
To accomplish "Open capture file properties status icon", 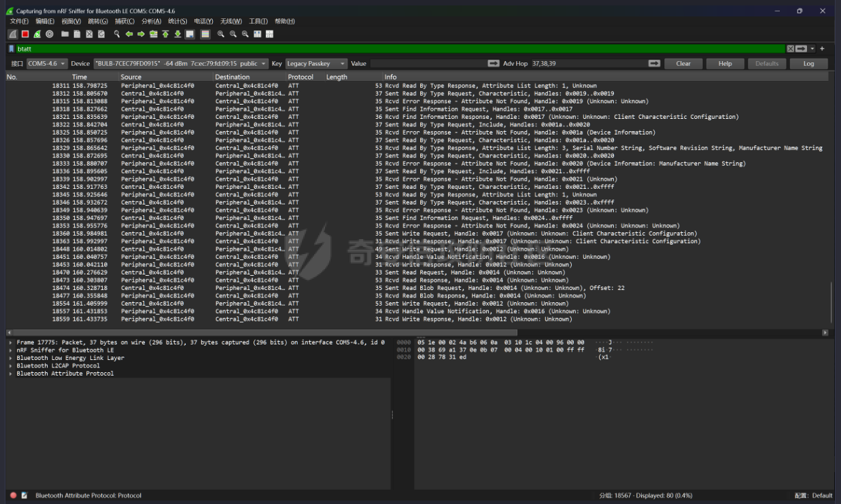I will [24, 496].
